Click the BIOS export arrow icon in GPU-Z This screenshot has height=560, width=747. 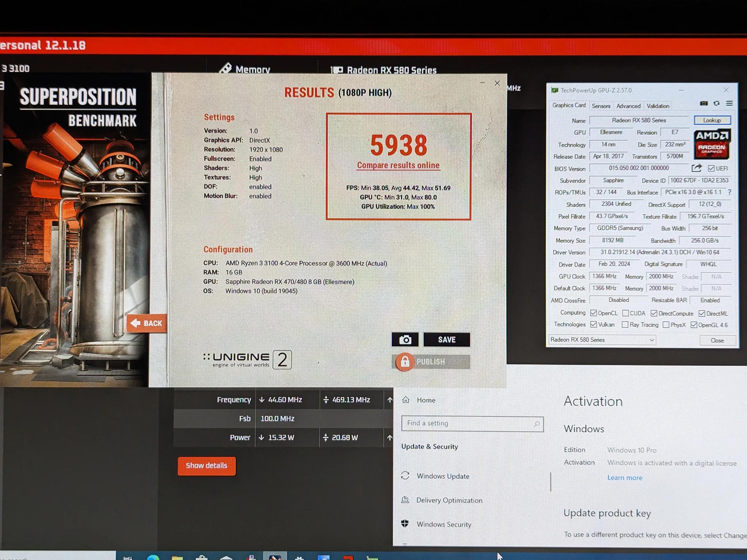696,168
